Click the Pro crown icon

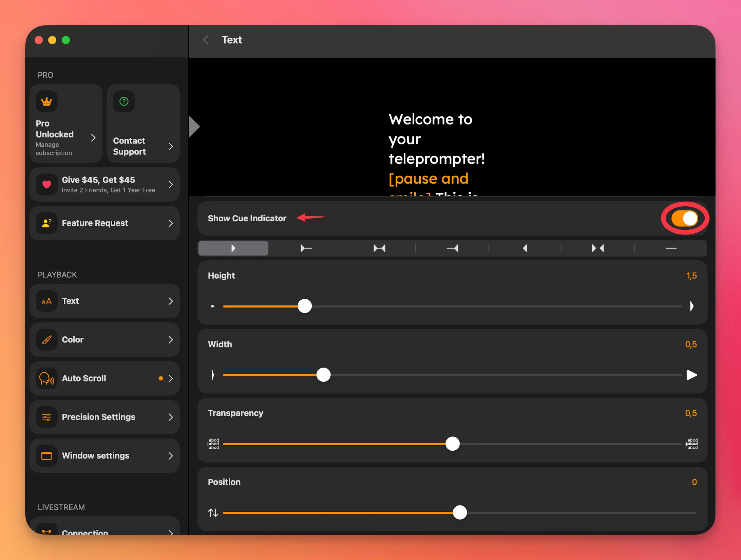tap(46, 101)
